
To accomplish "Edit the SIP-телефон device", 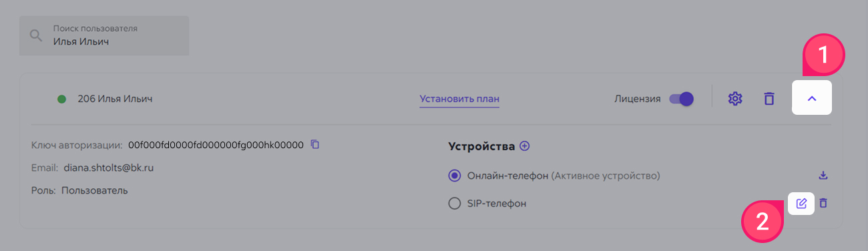I will (x=801, y=203).
